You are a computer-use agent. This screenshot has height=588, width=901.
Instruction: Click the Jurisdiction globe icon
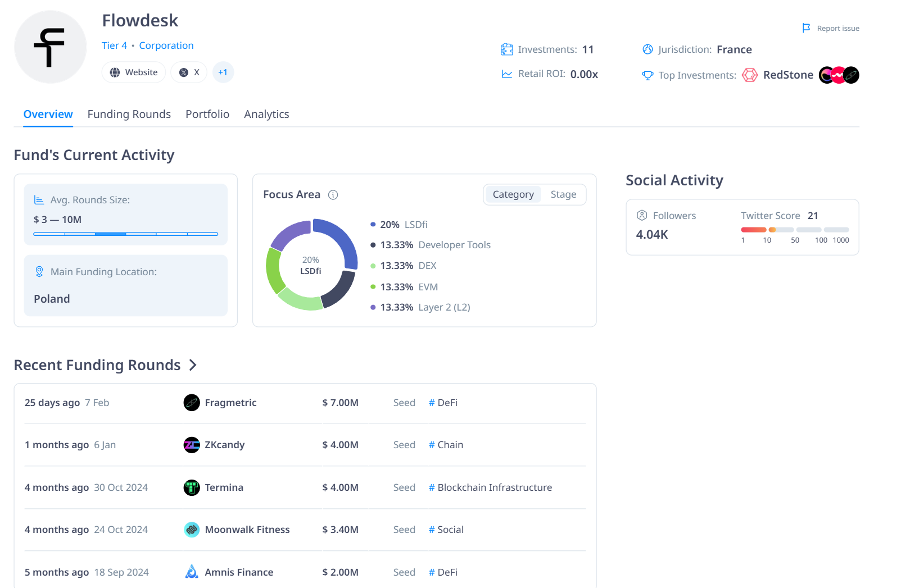pyautogui.click(x=648, y=49)
